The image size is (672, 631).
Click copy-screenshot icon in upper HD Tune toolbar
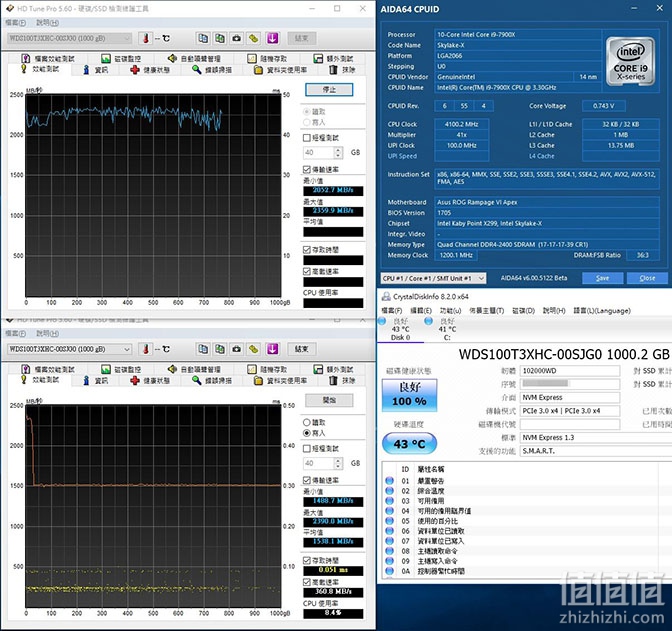click(220, 38)
